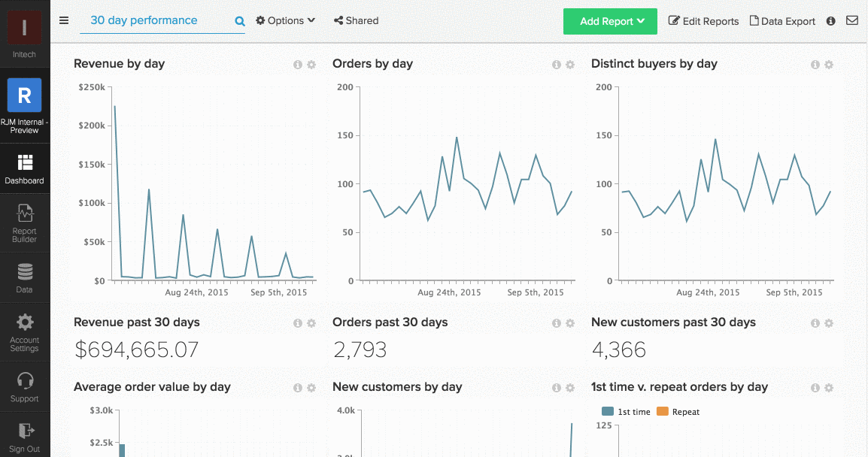Click the search magnifier next to report name
The width and height of the screenshot is (868, 457).
pyautogui.click(x=239, y=21)
